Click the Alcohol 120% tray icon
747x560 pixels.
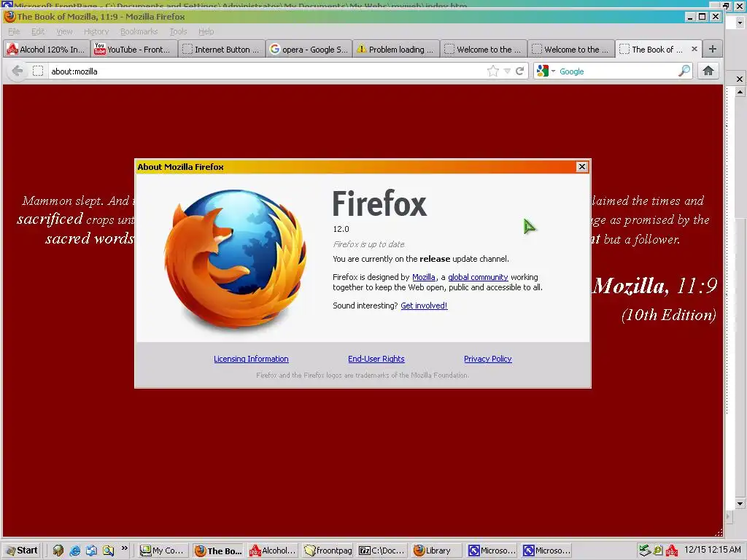pos(672,551)
